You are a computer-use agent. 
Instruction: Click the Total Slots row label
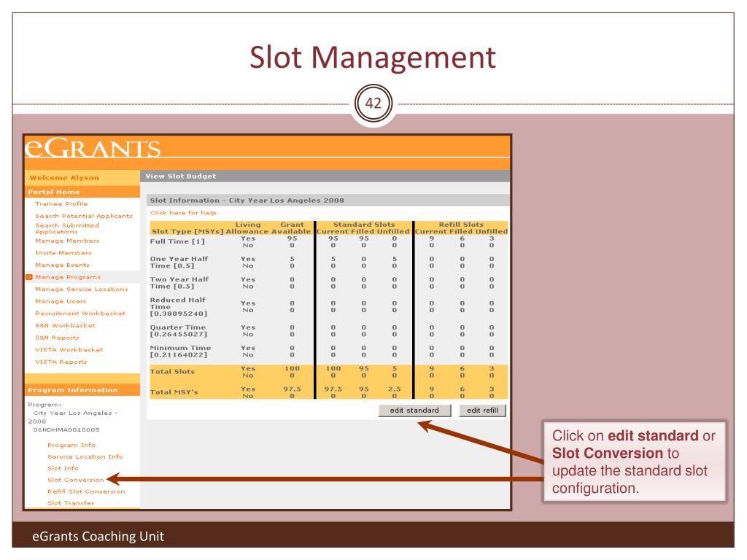(x=172, y=371)
